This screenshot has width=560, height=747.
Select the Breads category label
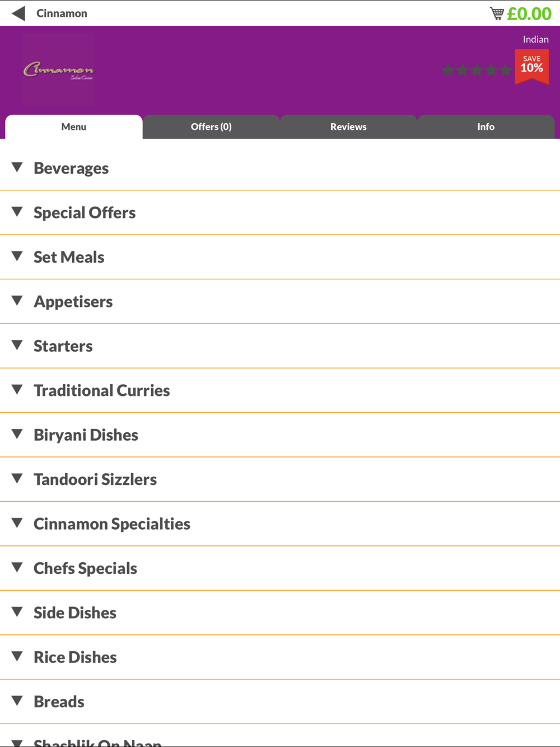[59, 702]
